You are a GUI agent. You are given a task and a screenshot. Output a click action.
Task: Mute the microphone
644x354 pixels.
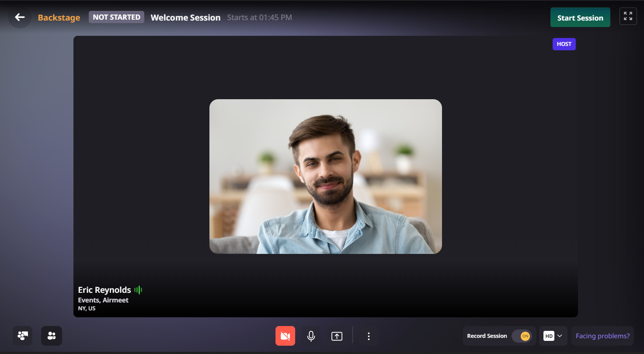311,336
